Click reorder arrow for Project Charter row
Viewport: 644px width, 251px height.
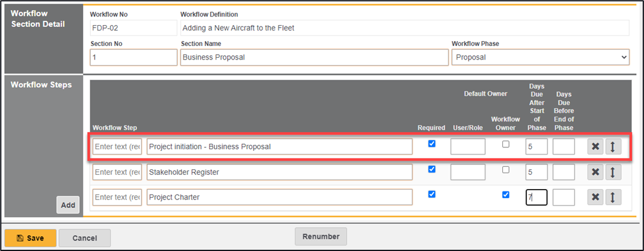click(613, 197)
